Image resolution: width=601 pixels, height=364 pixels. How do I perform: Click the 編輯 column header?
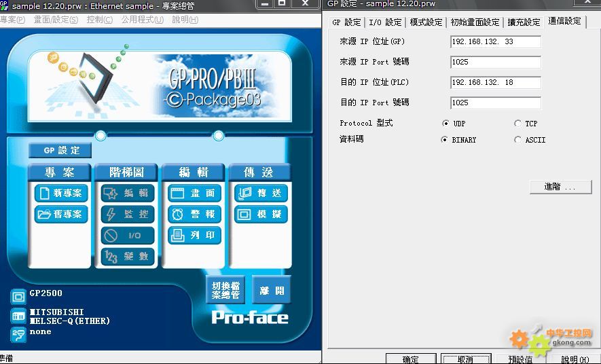[x=193, y=172]
